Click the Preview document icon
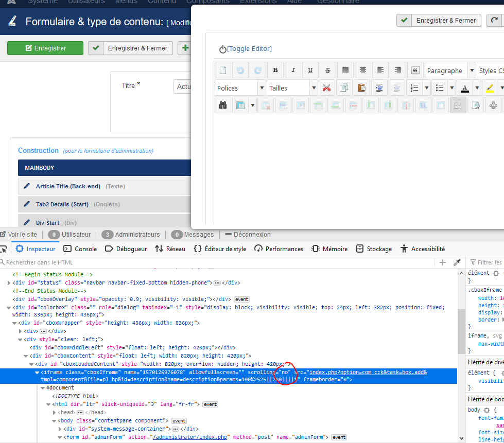The height and width of the screenshot is (443, 504). (x=476, y=105)
